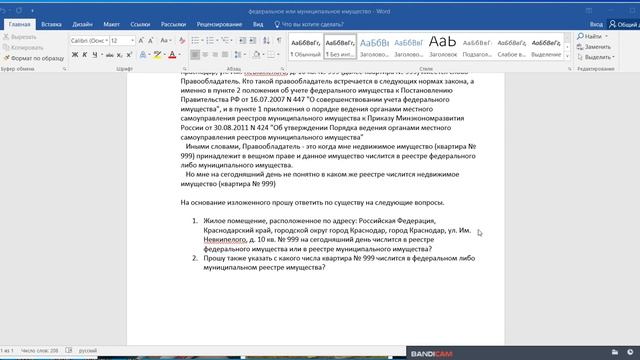640x360 pixels.
Task: Open the Вид tab
Action: tap(258, 24)
